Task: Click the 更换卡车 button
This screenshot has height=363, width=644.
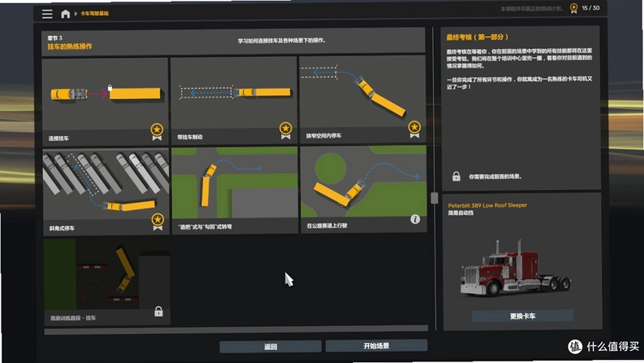Action: click(x=522, y=316)
